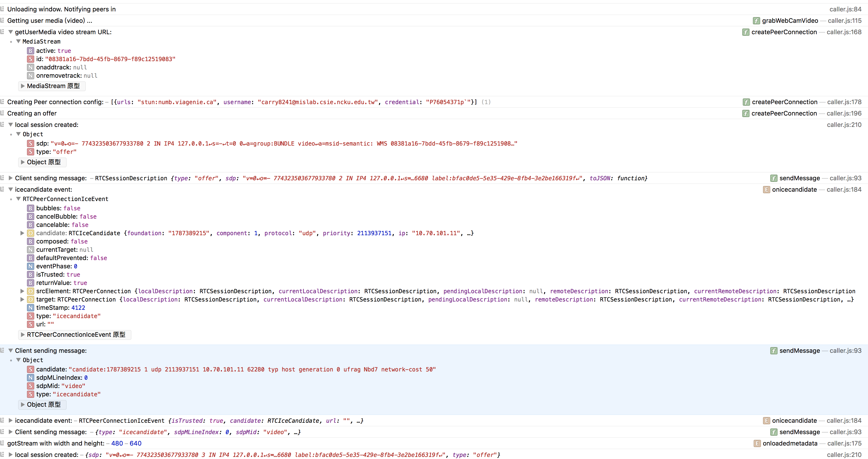The image size is (868, 459).
Task: Click number icon next to sdpMLineIndex
Action: (31, 378)
